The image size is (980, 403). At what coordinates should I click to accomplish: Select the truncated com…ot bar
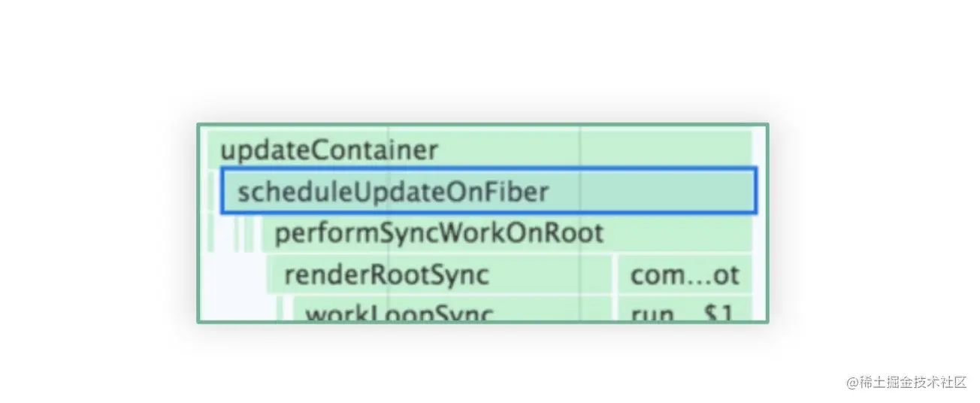(x=684, y=275)
